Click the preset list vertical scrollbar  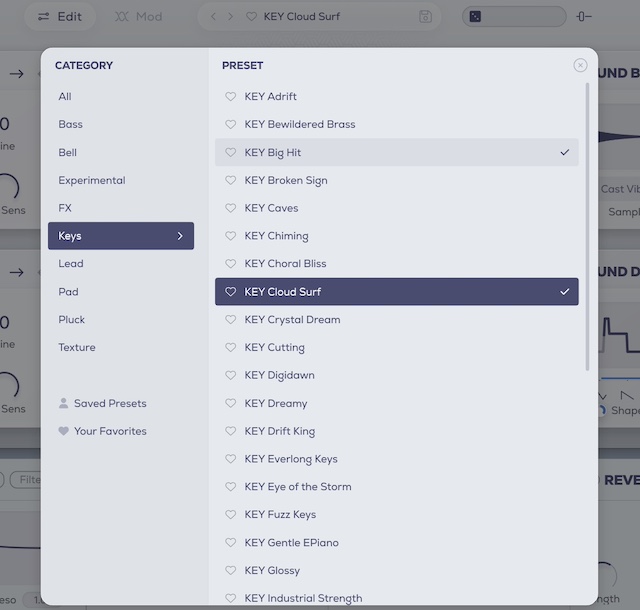click(587, 230)
